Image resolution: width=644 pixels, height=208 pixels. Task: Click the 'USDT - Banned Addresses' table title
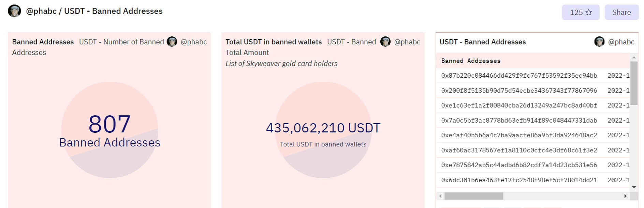click(482, 42)
